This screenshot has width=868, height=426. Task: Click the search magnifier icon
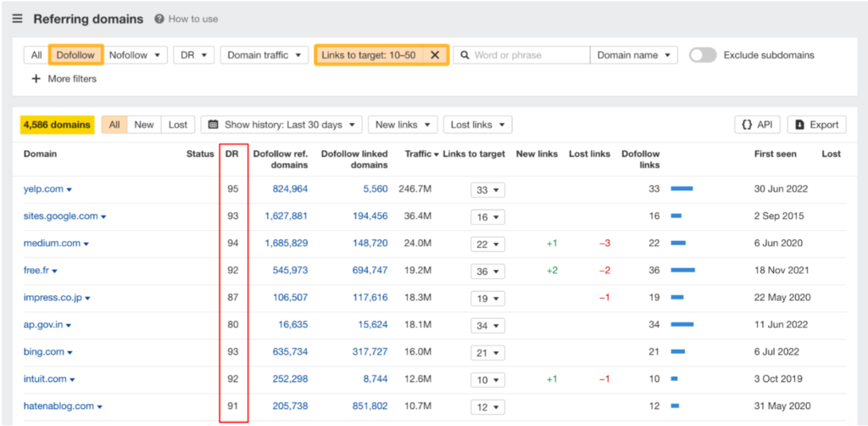[x=465, y=55]
